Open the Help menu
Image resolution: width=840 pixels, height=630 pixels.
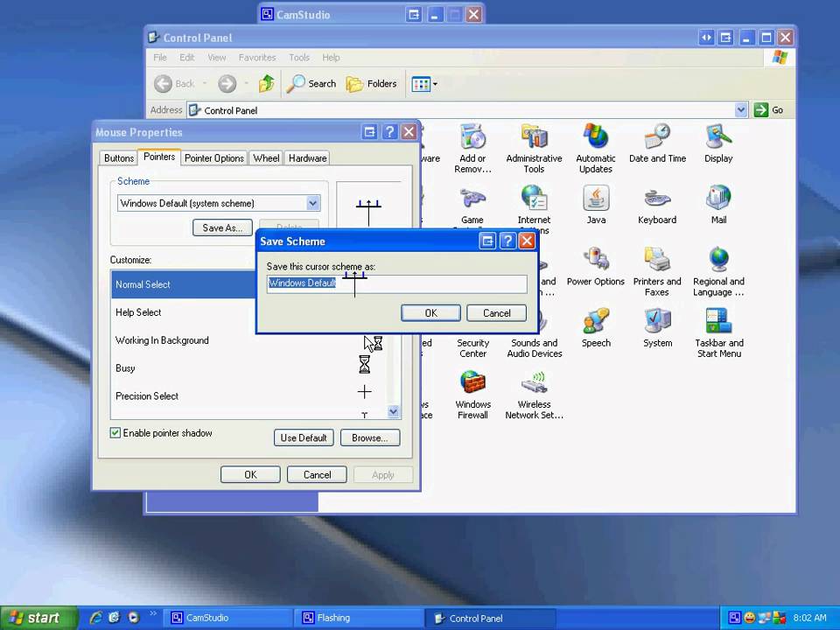[331, 58]
